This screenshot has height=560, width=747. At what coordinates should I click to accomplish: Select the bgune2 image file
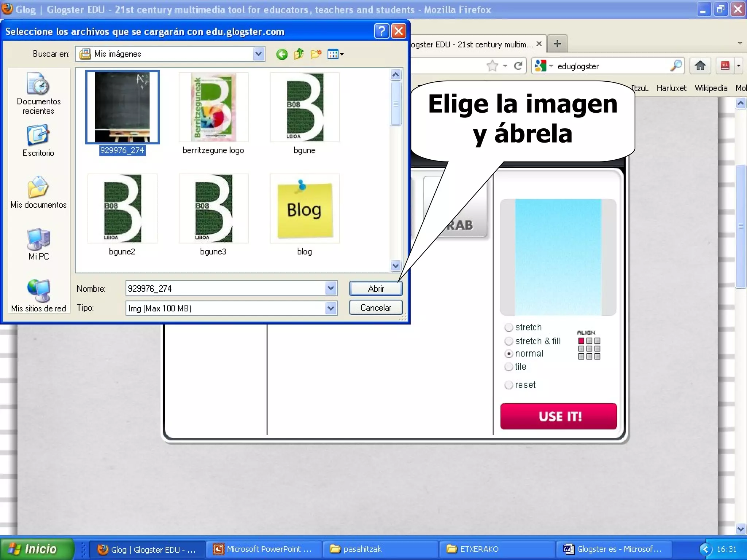[x=122, y=209]
